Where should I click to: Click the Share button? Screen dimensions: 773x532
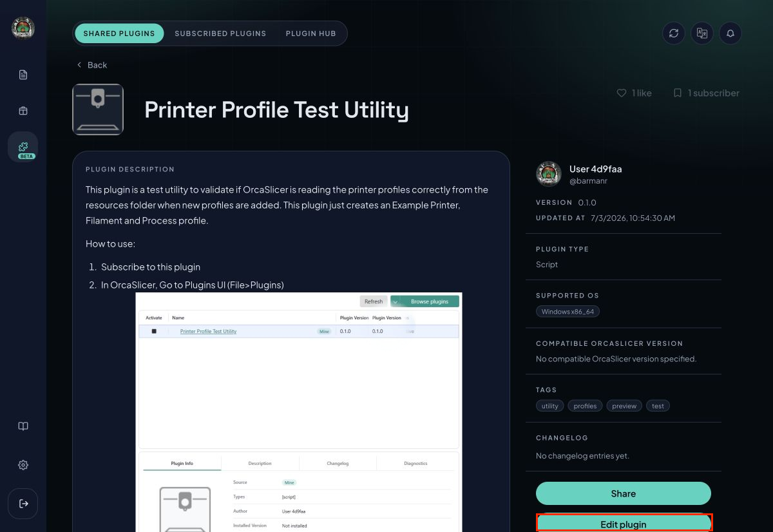[x=624, y=493]
